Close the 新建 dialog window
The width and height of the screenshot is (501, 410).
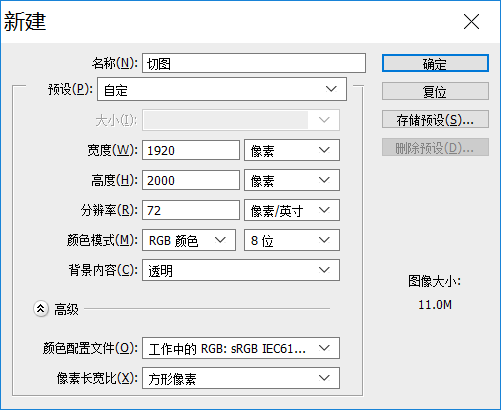tap(471, 22)
